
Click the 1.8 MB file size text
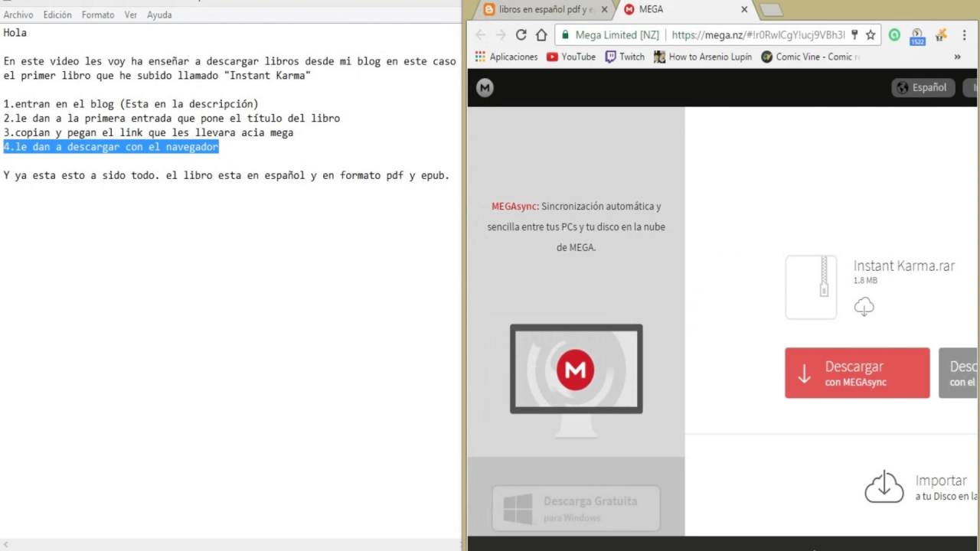click(865, 281)
